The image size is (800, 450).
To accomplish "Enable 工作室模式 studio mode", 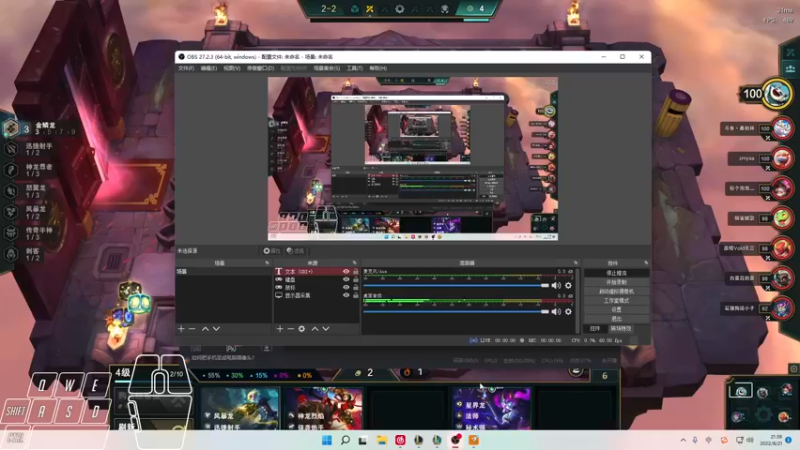I will pos(616,301).
